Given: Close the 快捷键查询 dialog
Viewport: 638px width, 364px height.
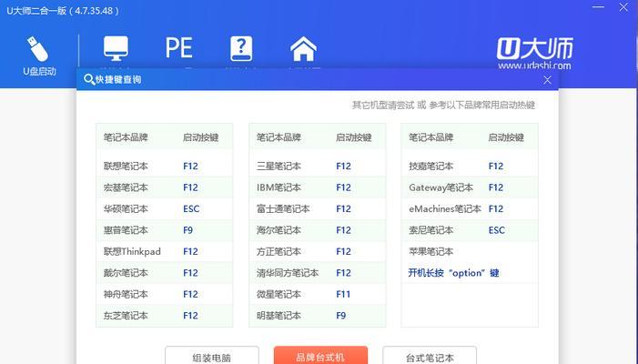Looking at the screenshot, I should 547,80.
